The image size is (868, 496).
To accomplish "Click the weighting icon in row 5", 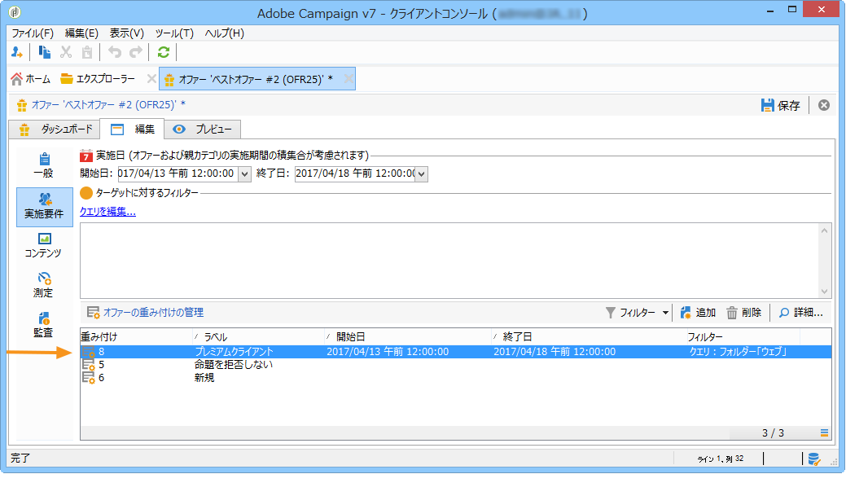I will 89,365.
